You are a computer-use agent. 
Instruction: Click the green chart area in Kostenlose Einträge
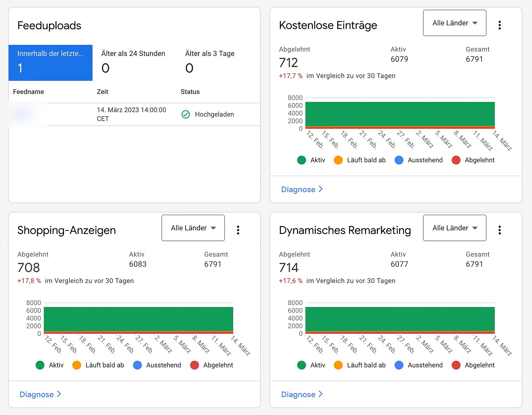(x=400, y=114)
